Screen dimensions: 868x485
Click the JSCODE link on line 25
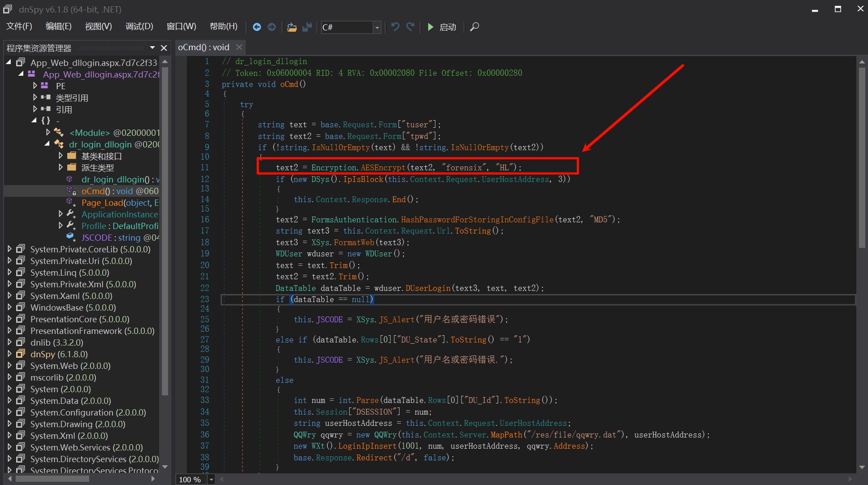coord(330,319)
